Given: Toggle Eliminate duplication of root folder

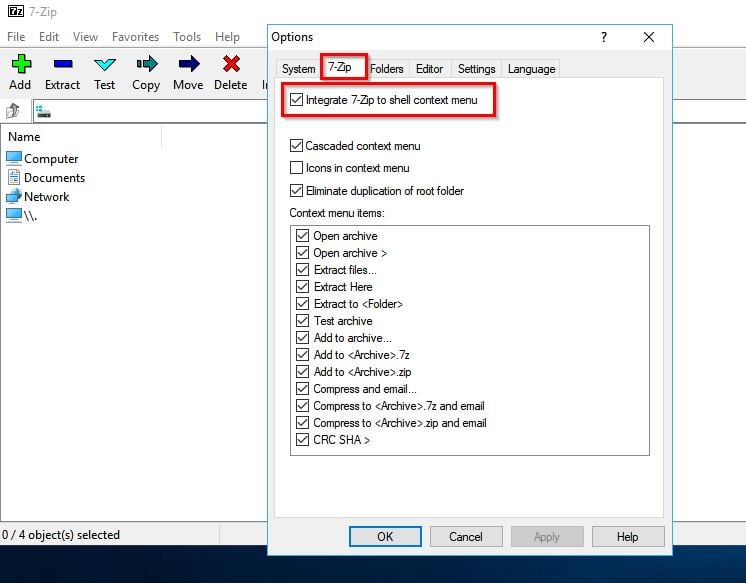Looking at the screenshot, I should [x=296, y=191].
